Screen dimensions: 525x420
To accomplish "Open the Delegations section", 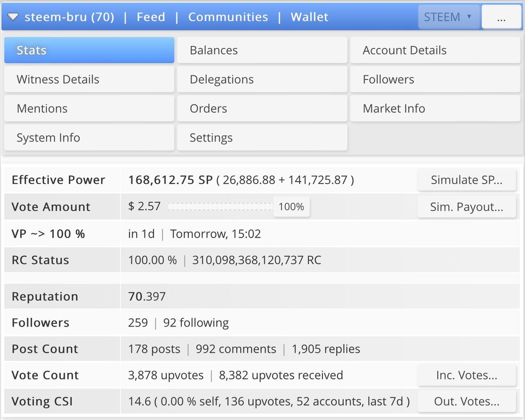I will click(x=262, y=79).
